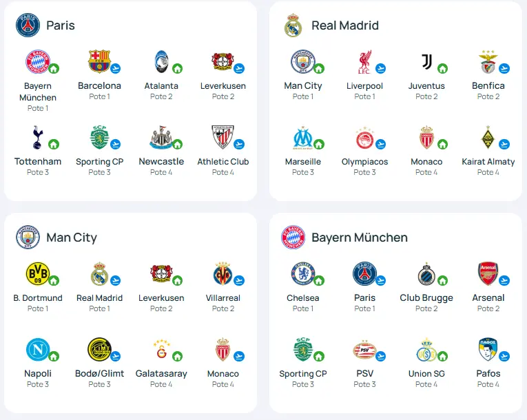
Task: Open the Paris group header
Action: (x=45, y=25)
